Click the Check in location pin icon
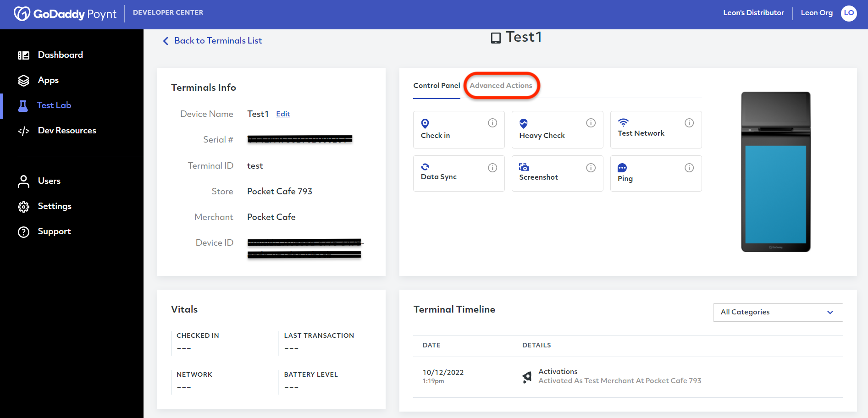This screenshot has height=418, width=868. click(x=425, y=123)
